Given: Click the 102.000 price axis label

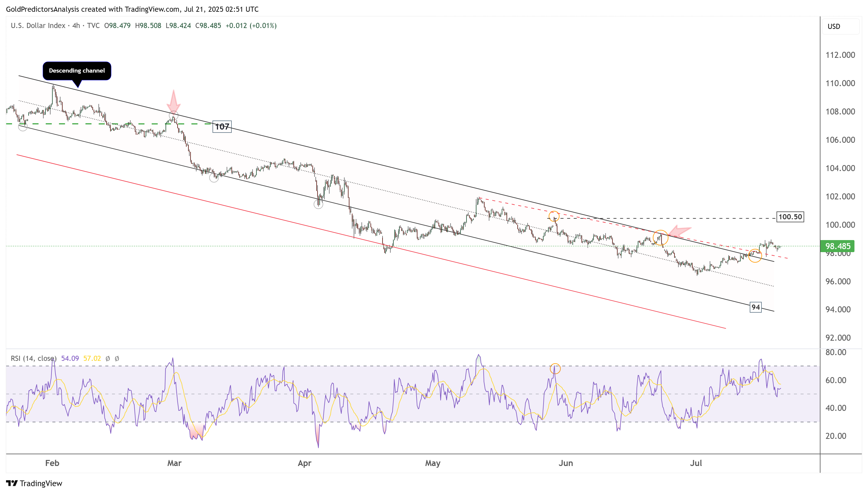Looking at the screenshot, I should click(840, 196).
